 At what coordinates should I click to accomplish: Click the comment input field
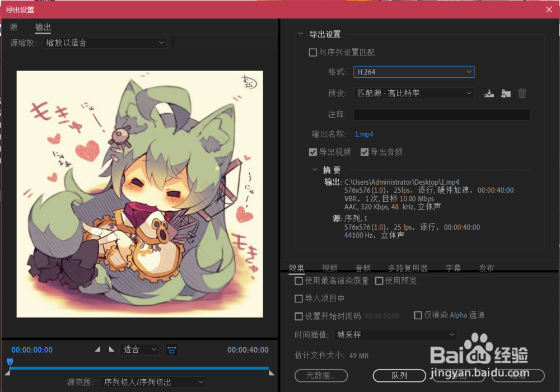(441, 115)
